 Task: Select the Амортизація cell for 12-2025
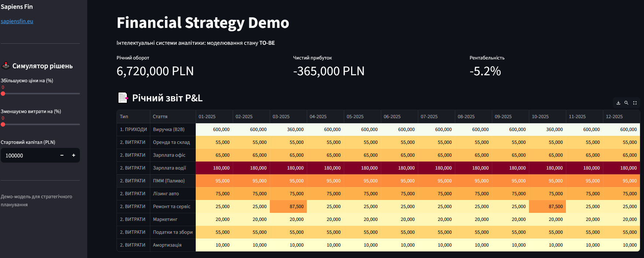pos(621,245)
